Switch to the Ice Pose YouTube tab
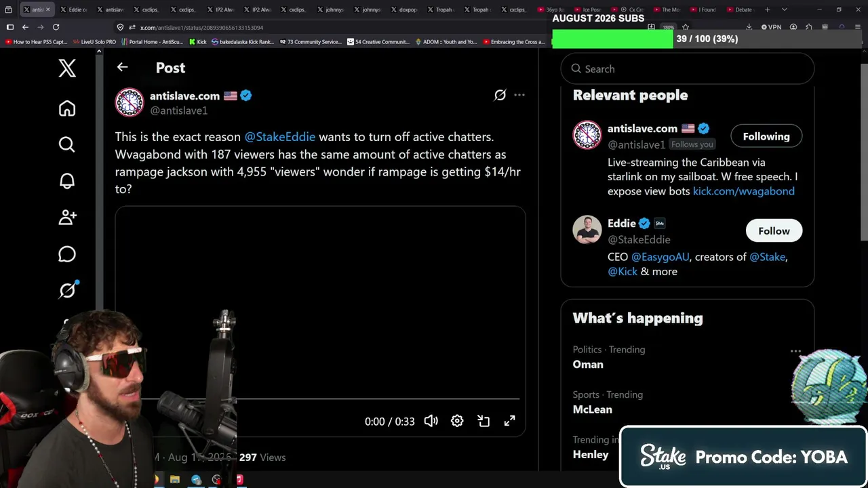This screenshot has height=488, width=868. pyautogui.click(x=587, y=9)
